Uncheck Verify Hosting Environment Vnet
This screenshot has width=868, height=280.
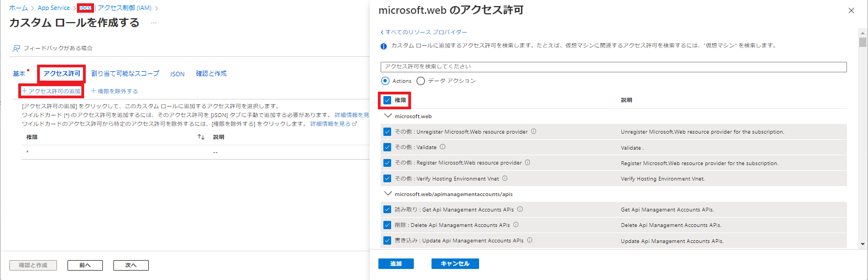tap(387, 178)
